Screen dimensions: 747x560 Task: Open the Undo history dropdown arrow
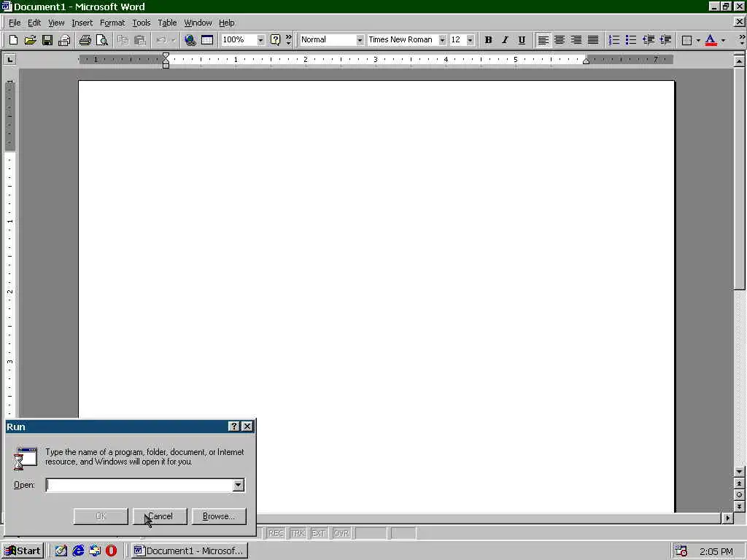click(x=173, y=40)
